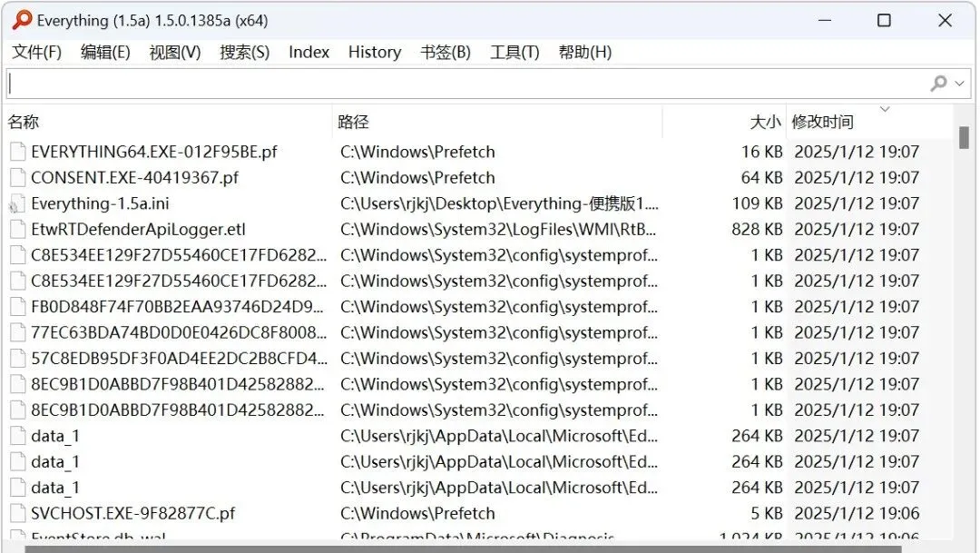Open the 视图(V) menu
The height and width of the screenshot is (553, 980).
pos(175,52)
